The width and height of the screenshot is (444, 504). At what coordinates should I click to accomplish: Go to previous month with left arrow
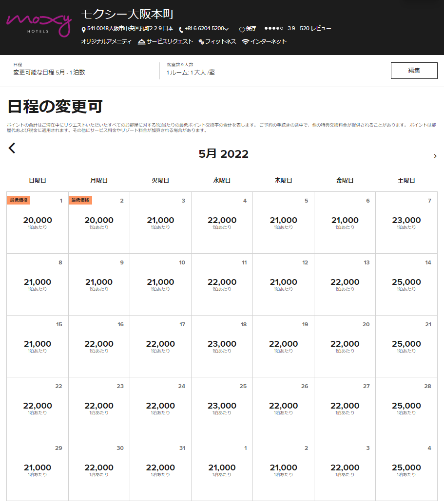(12, 148)
